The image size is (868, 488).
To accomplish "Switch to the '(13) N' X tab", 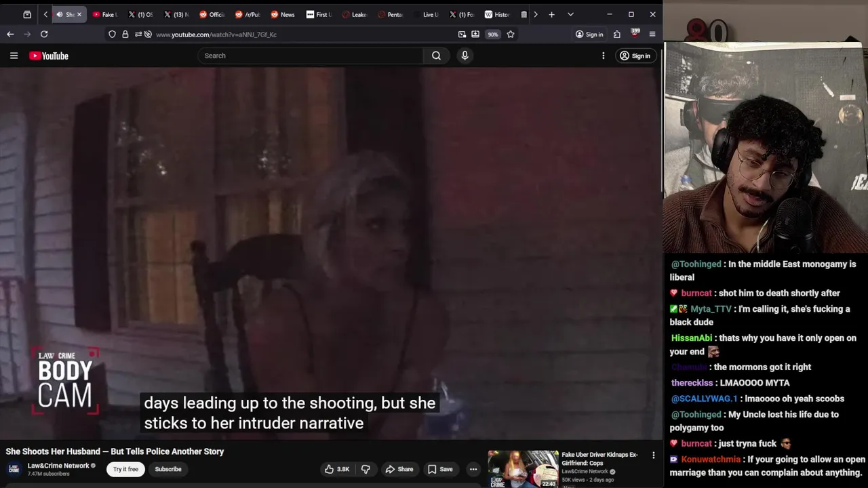I will tap(176, 14).
